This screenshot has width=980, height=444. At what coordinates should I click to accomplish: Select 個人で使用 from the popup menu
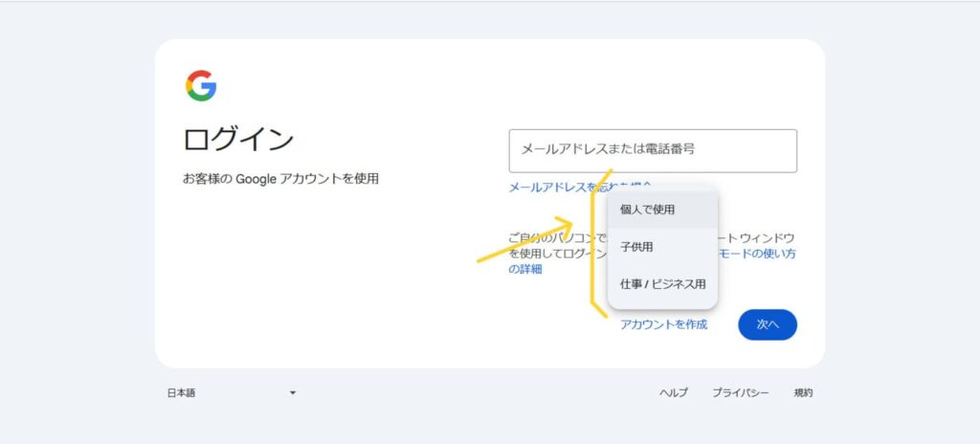(662, 210)
